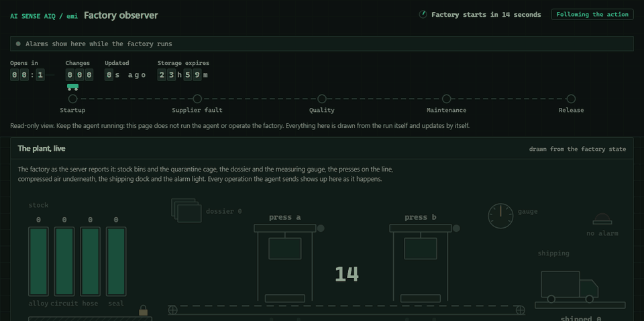Click the alarm light dome icon

(x=602, y=218)
